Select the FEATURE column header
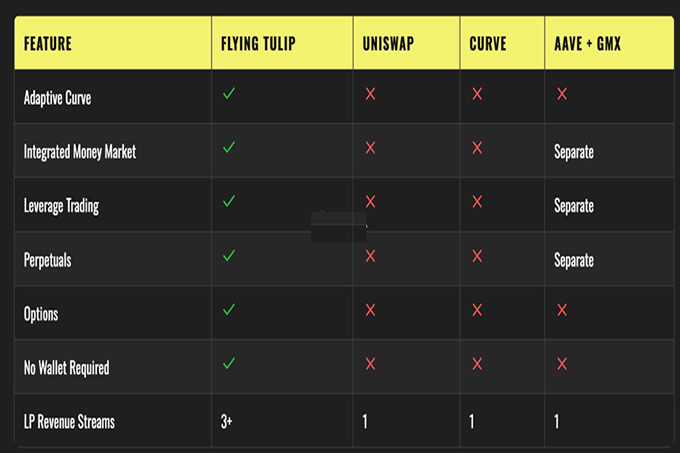Screen dimensions: 680x453 click(x=48, y=44)
